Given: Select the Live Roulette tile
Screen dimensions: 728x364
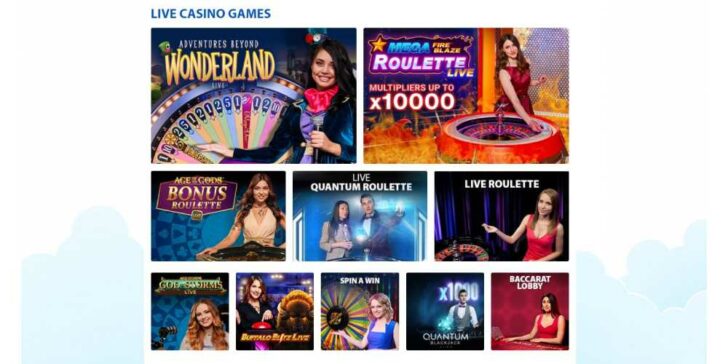Looking at the screenshot, I should pyautogui.click(x=501, y=216).
